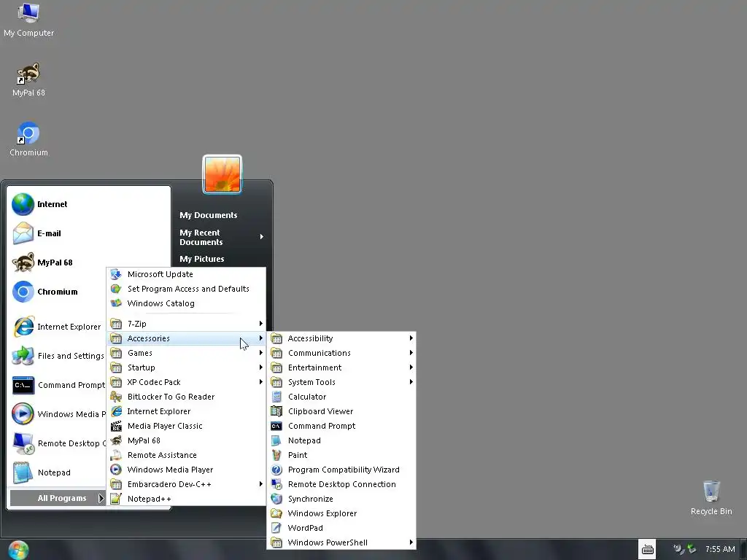Launch Notepad from Accessories submenu
This screenshot has height=560, width=747.
[x=341, y=440]
